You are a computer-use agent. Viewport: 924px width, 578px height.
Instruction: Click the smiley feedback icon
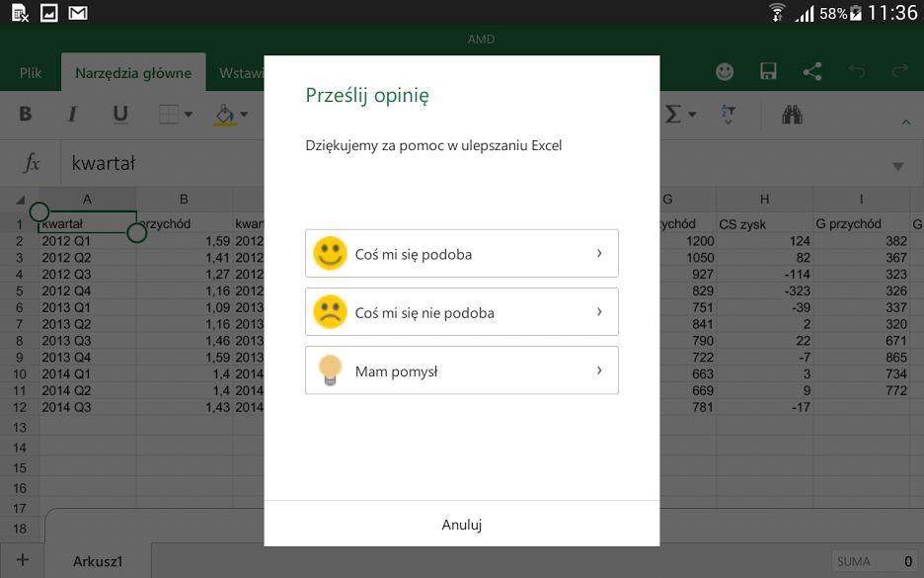[724, 71]
